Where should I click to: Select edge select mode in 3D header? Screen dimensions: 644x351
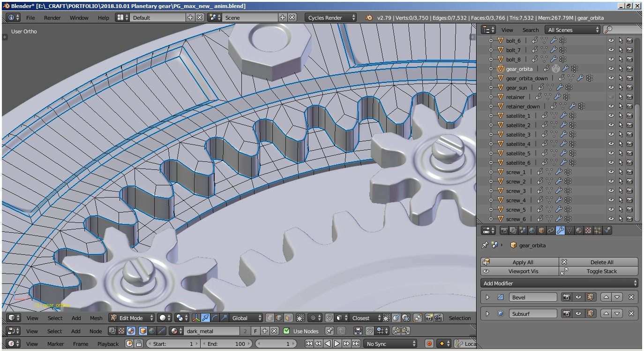[x=279, y=318]
